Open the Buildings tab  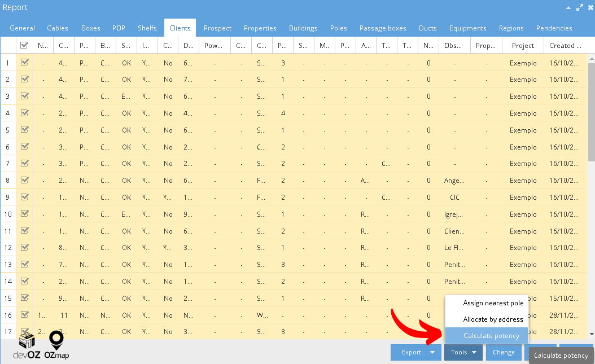303,28
